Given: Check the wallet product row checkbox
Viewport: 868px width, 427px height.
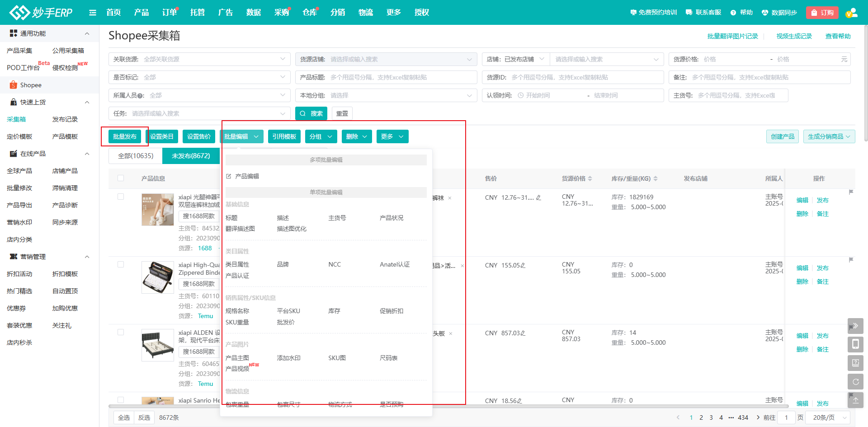Looking at the screenshot, I should coord(121,264).
